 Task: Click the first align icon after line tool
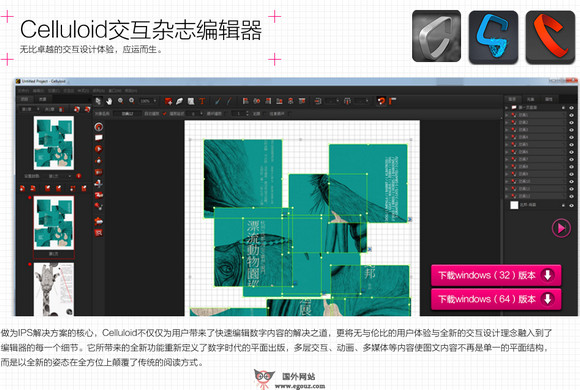tap(245, 101)
